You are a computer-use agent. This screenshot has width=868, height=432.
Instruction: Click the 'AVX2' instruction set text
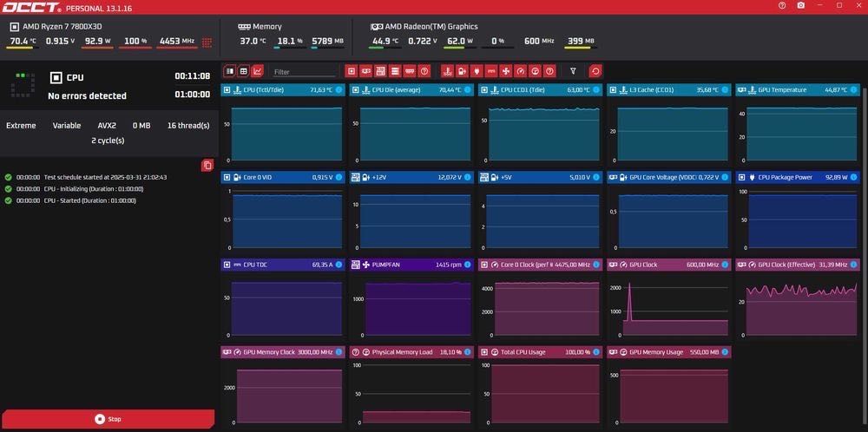[107, 126]
